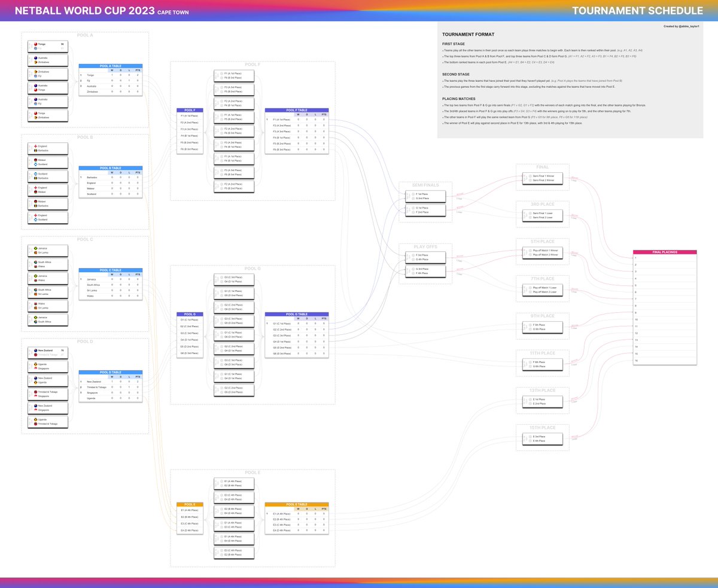This screenshot has height=588, width=718.
Task: Open the England vs Malawi match card
Action: coord(48,190)
